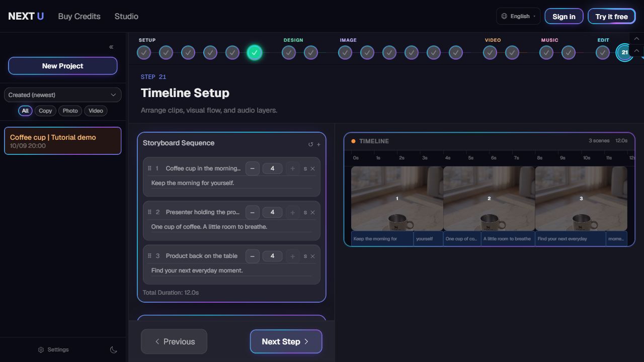Open the English language dropdown
The height and width of the screenshot is (362, 644).
click(x=518, y=16)
